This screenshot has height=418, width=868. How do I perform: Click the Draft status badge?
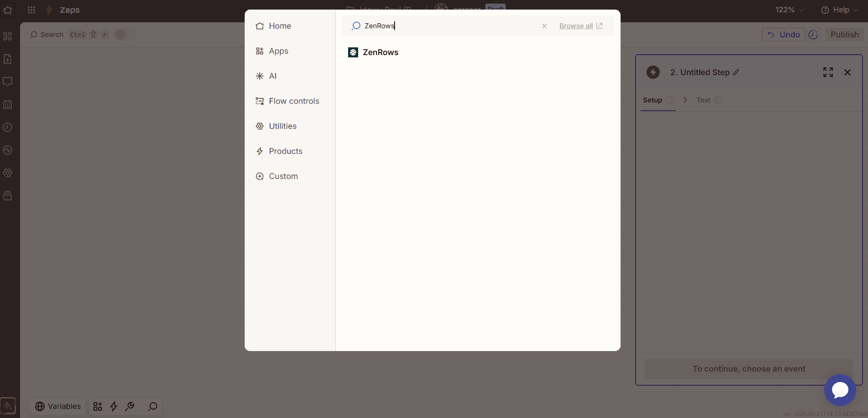point(495,8)
